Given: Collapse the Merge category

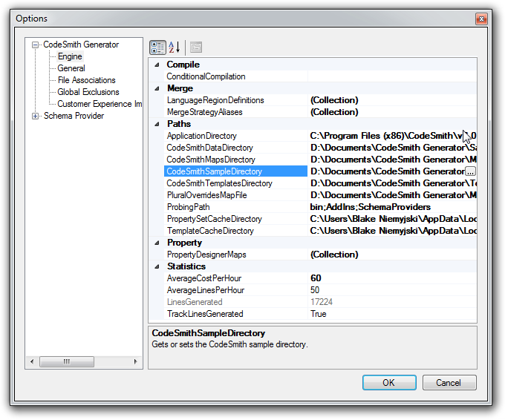Looking at the screenshot, I should (157, 88).
